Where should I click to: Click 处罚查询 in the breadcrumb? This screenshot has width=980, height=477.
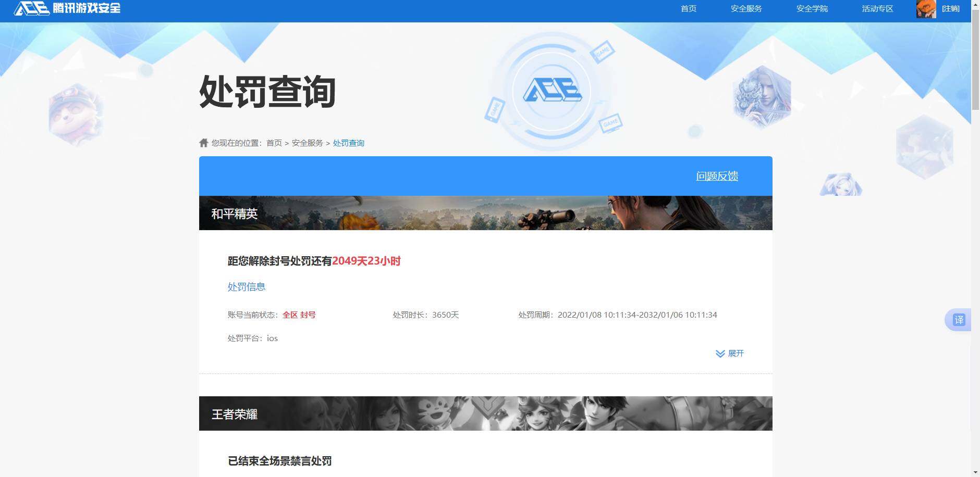click(349, 143)
